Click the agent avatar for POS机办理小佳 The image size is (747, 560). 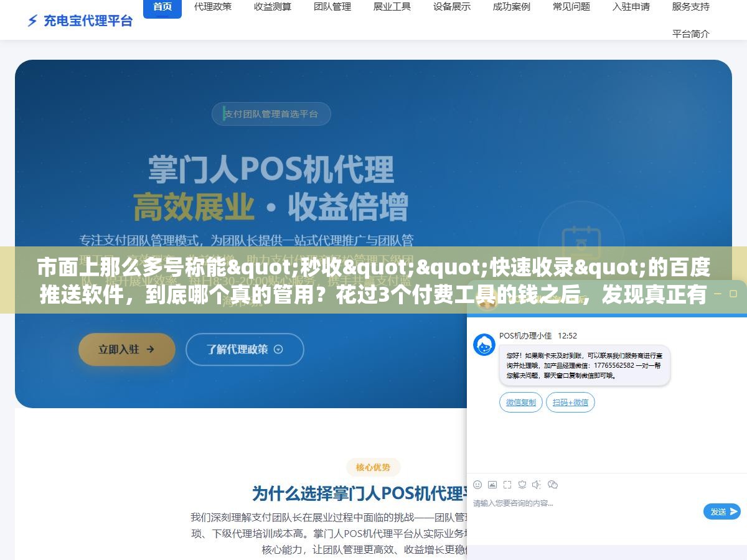(x=484, y=345)
